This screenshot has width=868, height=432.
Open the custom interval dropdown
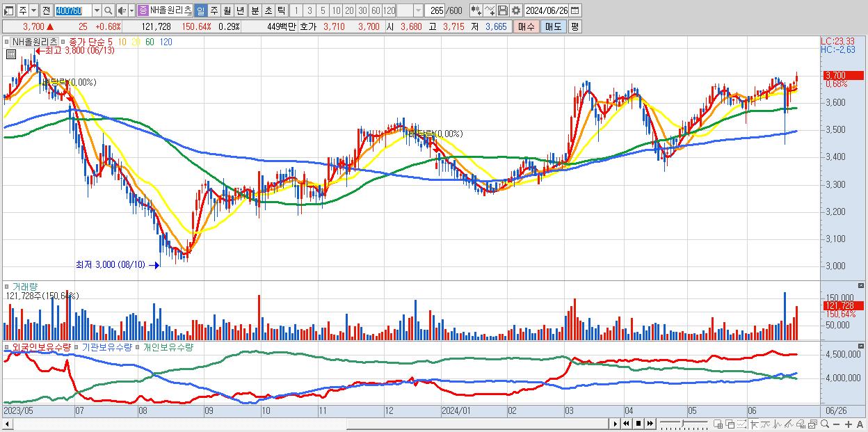tap(418, 10)
